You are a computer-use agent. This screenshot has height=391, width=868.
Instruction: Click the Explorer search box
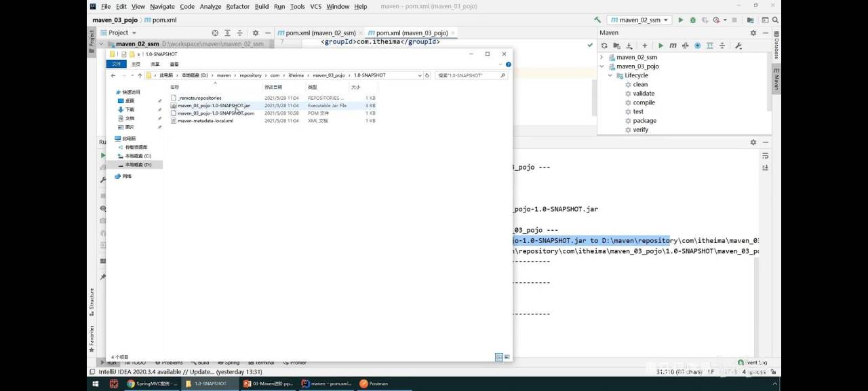(x=471, y=75)
